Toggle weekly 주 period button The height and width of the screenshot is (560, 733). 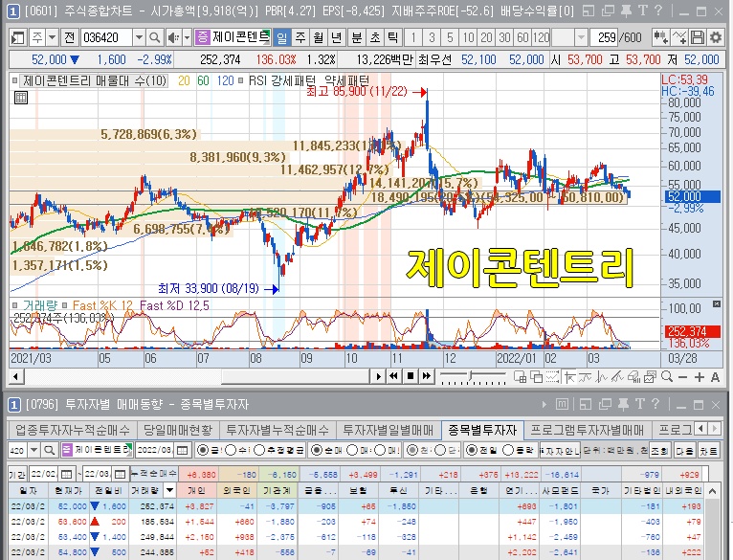(300, 37)
